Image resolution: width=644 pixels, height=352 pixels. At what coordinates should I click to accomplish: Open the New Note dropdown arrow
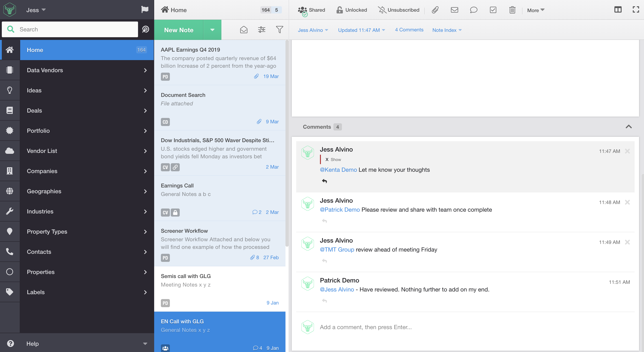pos(212,30)
